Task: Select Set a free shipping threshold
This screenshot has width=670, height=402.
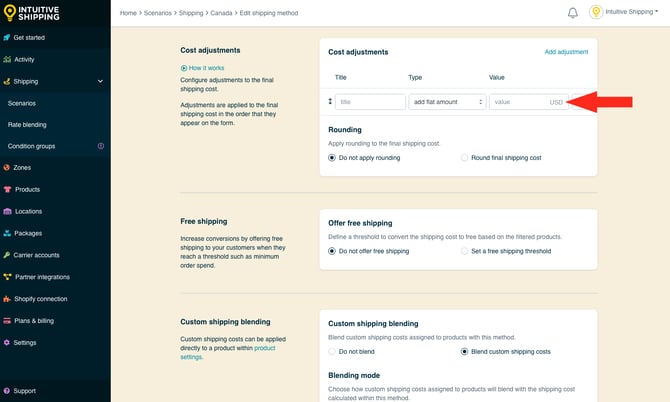Action: tap(464, 251)
